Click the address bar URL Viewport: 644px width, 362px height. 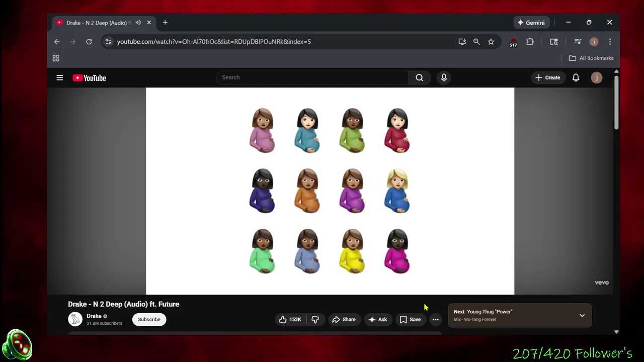(x=214, y=42)
